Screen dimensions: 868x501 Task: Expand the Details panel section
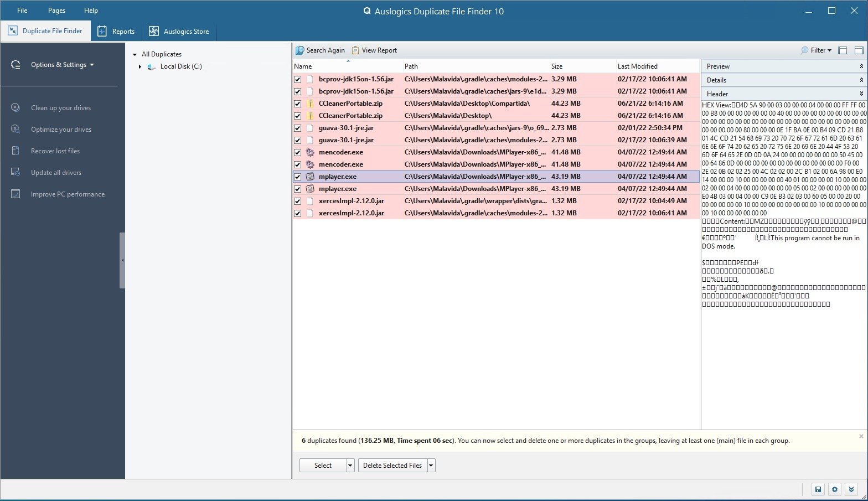[x=861, y=80]
